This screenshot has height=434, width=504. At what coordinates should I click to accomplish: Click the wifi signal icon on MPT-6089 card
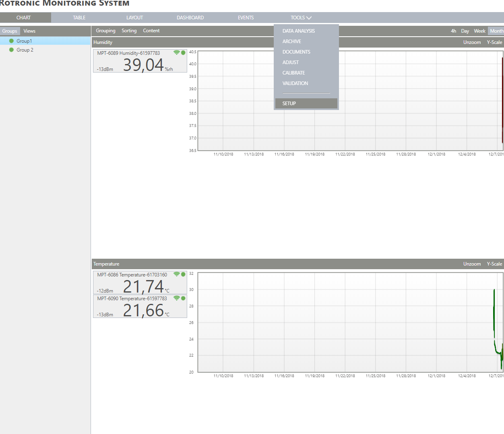pos(176,53)
